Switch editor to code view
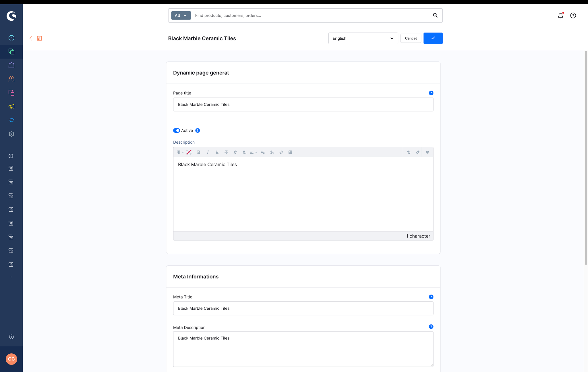Viewport: 588px width, 372px height. [x=428, y=152]
